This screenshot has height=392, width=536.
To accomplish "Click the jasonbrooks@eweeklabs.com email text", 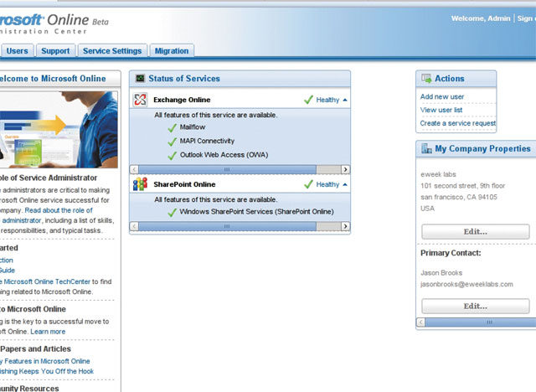I will [x=466, y=284].
